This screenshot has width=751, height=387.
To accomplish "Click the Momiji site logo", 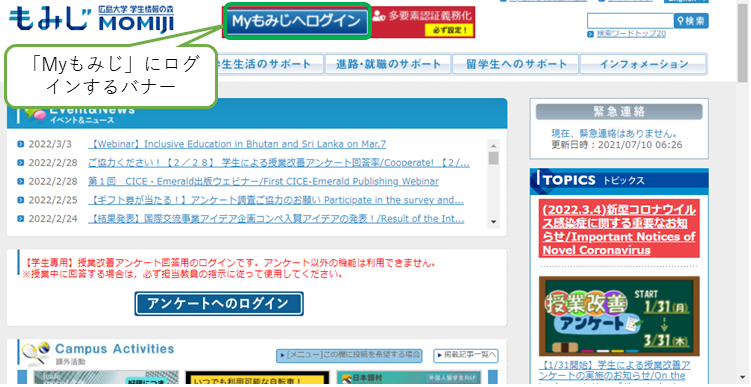I will click(x=91, y=19).
